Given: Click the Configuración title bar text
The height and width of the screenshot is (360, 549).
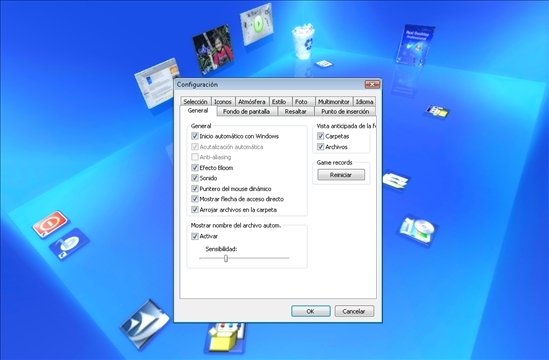Looking at the screenshot, I should 197,84.
